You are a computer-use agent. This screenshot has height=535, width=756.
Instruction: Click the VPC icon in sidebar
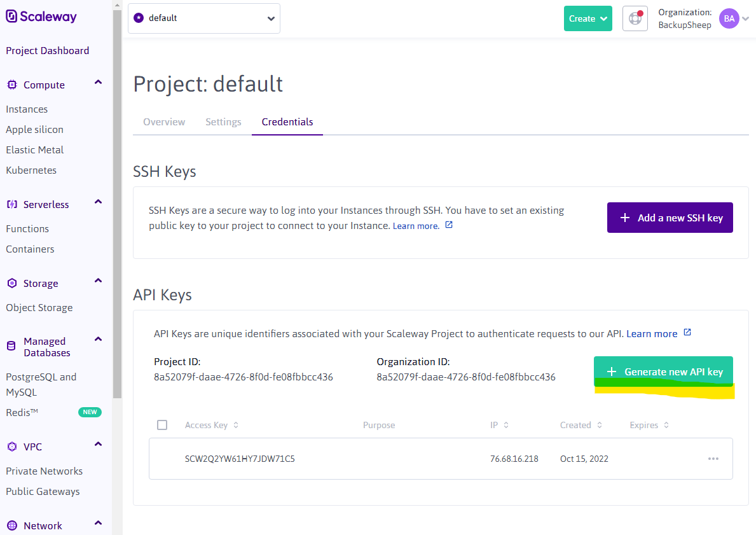[x=12, y=447]
